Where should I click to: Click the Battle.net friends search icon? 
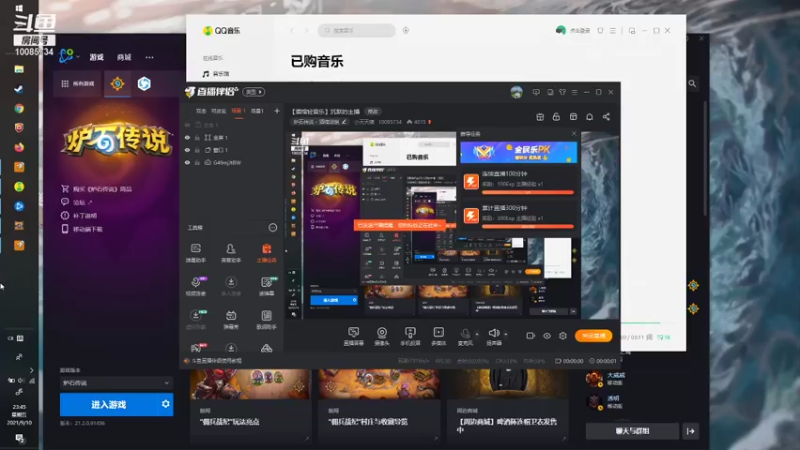692,83
